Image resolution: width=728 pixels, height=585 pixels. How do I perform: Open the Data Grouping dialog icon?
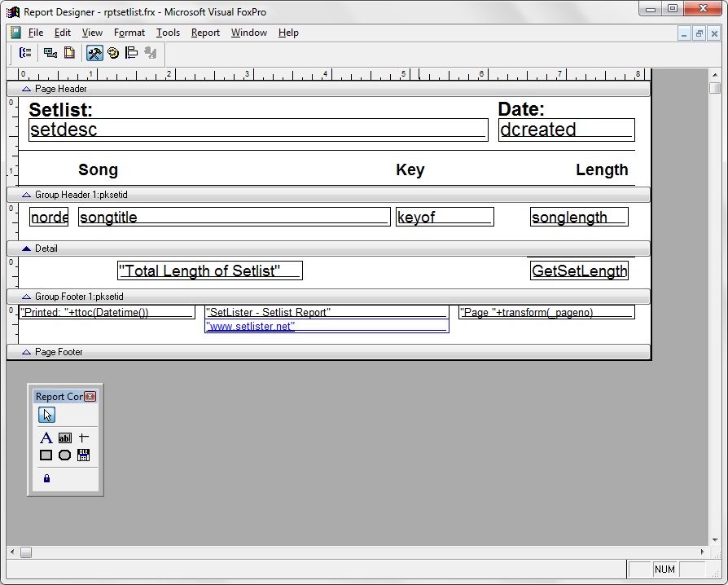25,53
